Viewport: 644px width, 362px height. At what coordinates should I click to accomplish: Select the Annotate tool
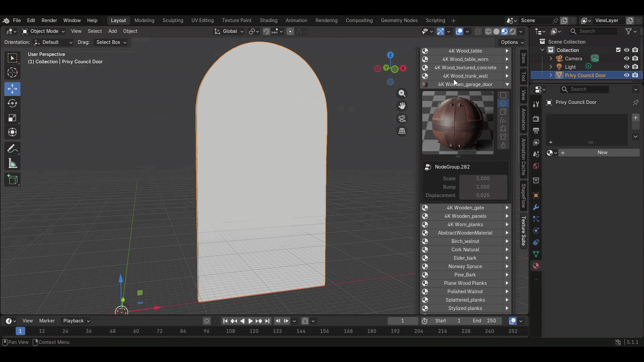(x=13, y=149)
